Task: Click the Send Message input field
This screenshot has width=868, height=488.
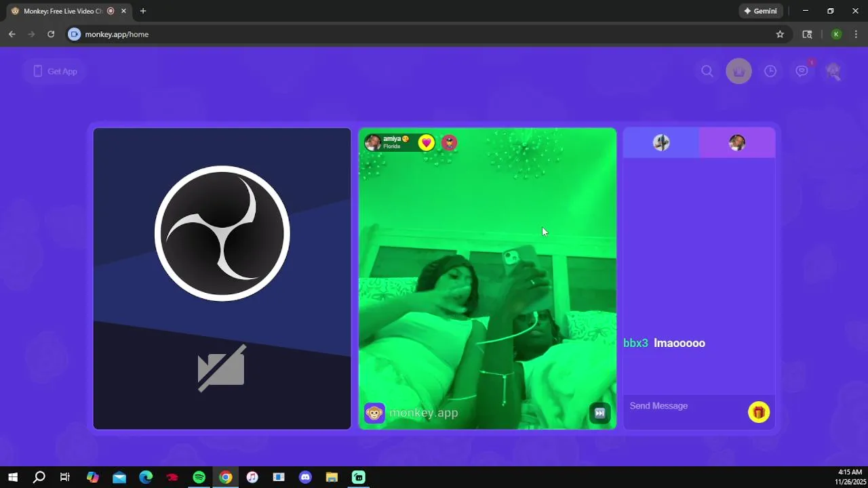Action: tap(685, 406)
